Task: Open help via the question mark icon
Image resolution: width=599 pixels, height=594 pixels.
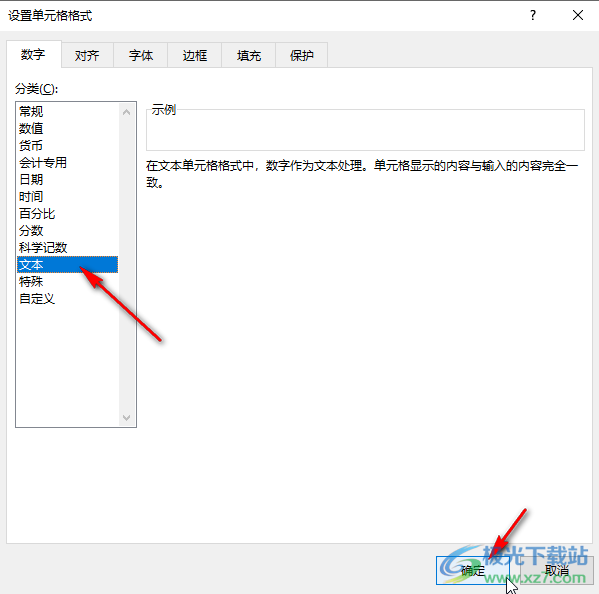Action: pos(533,15)
